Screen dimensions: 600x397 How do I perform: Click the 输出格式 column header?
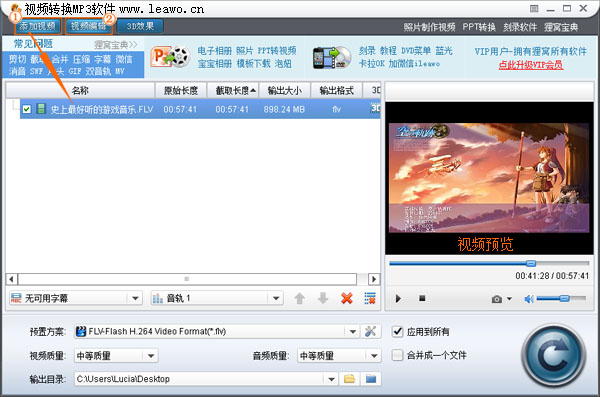[336, 91]
